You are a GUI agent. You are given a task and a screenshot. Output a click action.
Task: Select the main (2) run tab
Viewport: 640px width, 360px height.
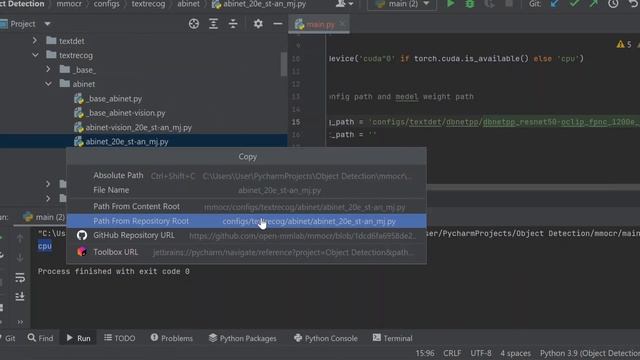[x=44, y=217]
